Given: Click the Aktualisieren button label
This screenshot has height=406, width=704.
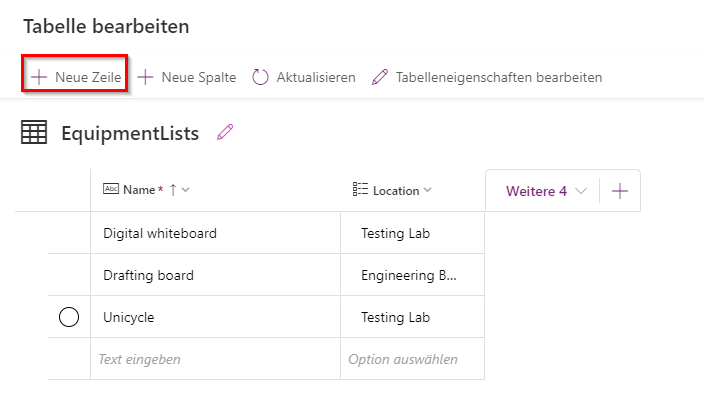Looking at the screenshot, I should 315,77.
